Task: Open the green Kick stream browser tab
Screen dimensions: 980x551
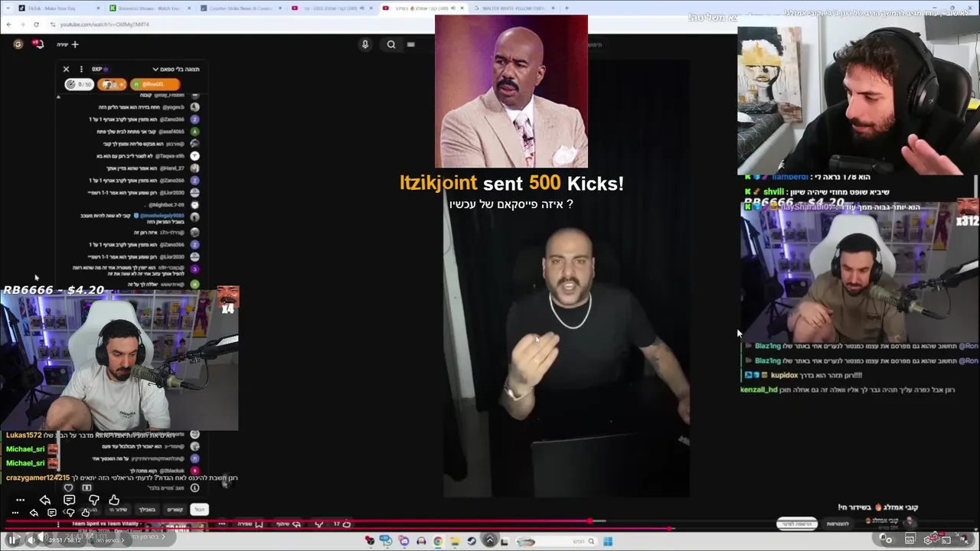Action: (149, 8)
